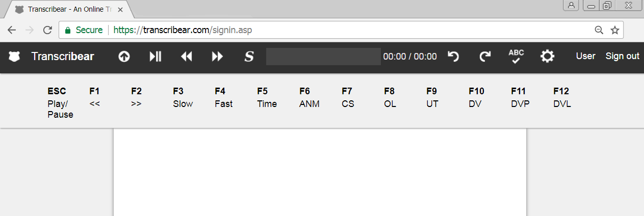The width and height of the screenshot is (644, 216).
Task: Click the F5 Time shortcut
Action: tap(267, 97)
